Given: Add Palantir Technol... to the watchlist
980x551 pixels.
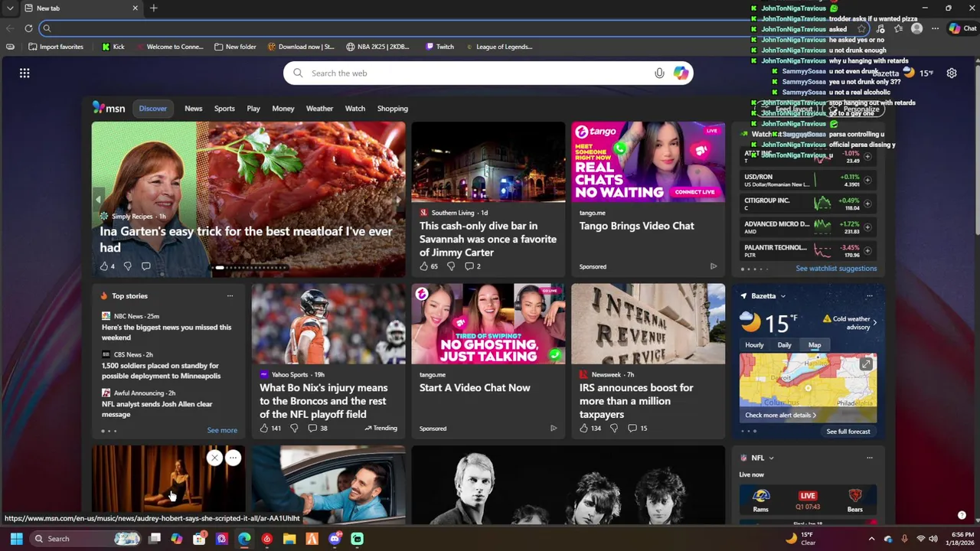Looking at the screenshot, I should [867, 251].
